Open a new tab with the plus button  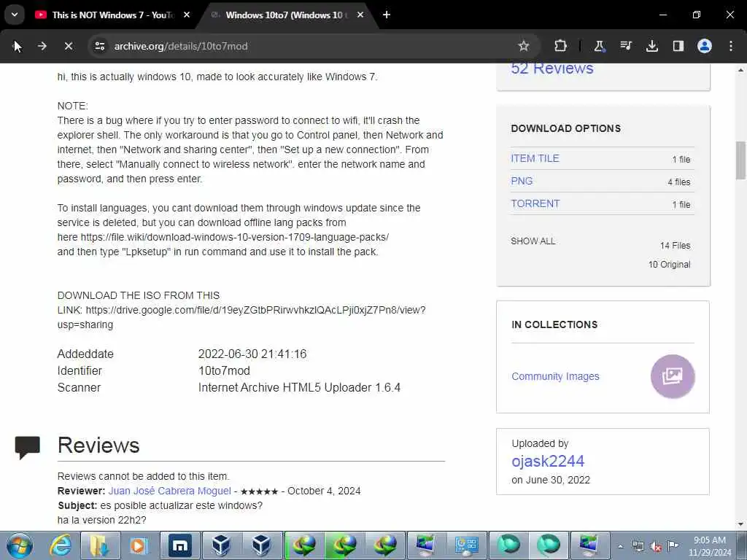(387, 15)
